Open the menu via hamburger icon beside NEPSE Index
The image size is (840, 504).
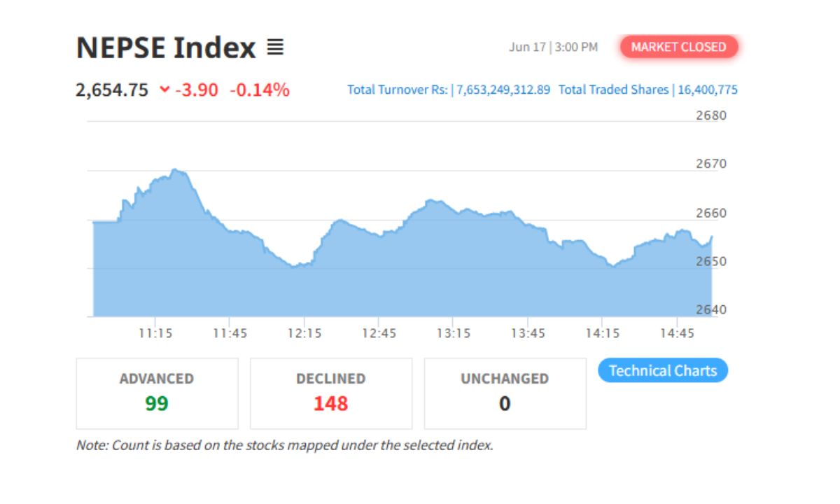pyautogui.click(x=276, y=48)
